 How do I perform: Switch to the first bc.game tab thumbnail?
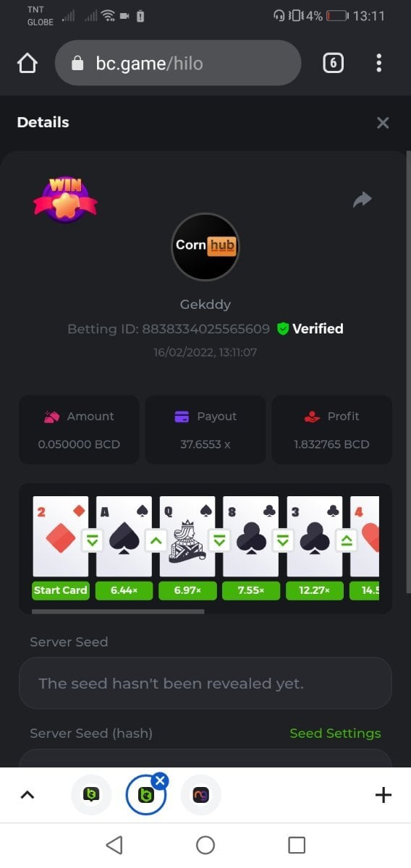[91, 795]
